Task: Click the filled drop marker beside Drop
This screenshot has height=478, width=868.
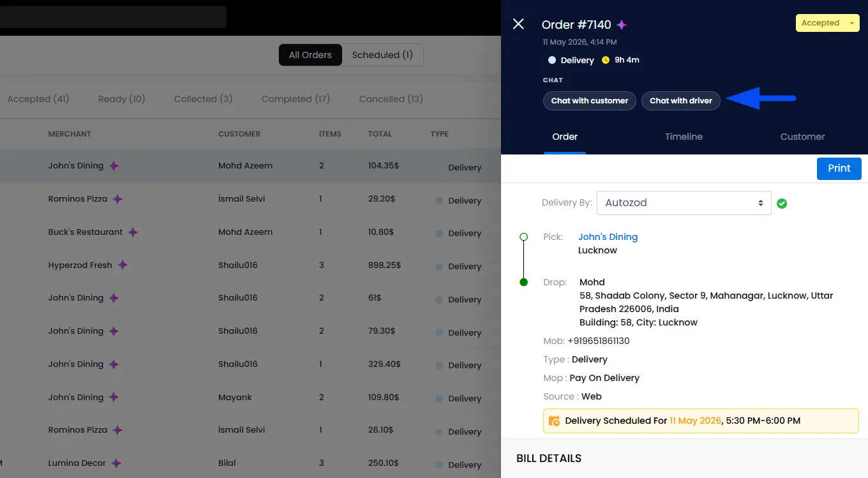Action: 524,282
